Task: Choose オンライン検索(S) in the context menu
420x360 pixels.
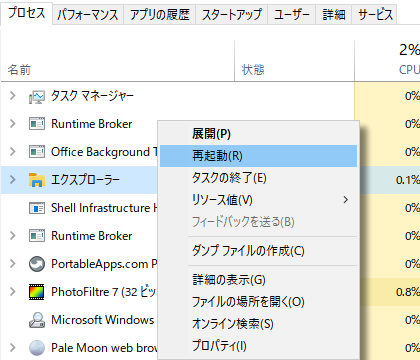Action: pyautogui.click(x=258, y=324)
